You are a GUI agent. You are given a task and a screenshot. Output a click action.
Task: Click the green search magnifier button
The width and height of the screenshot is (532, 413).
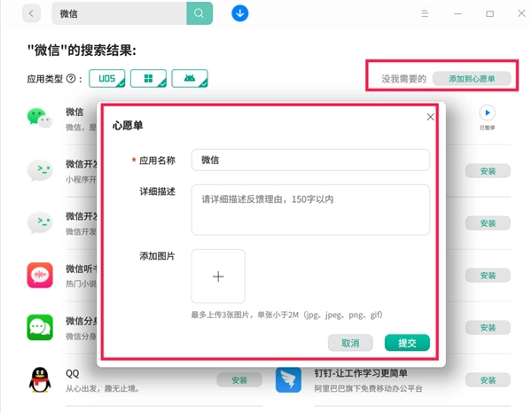click(x=199, y=13)
